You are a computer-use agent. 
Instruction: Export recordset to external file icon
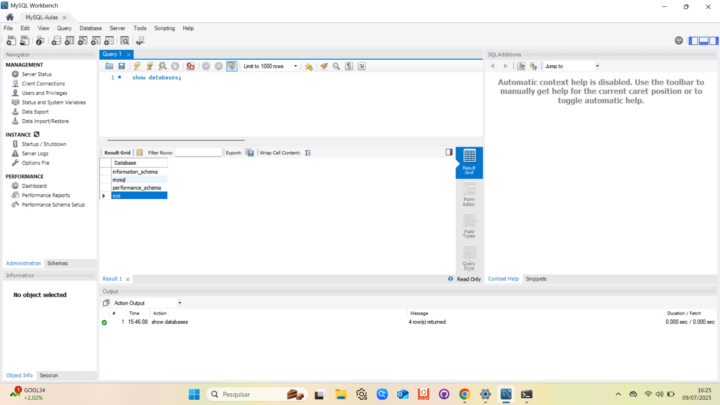250,152
